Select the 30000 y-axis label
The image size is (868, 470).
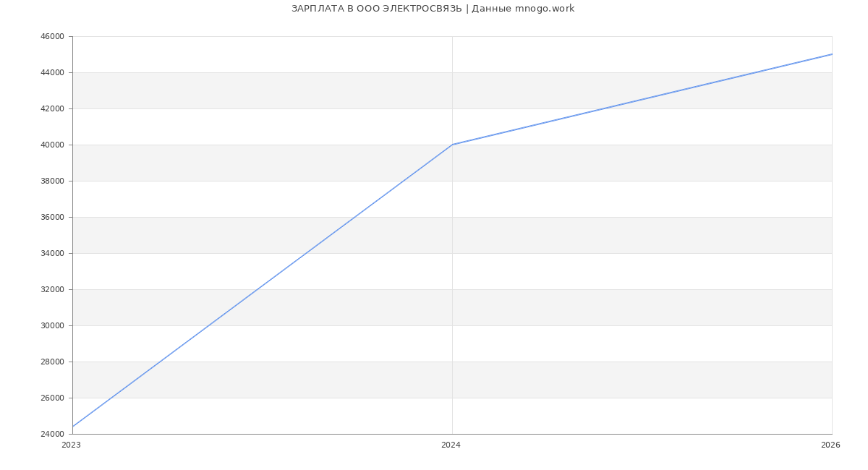point(52,325)
